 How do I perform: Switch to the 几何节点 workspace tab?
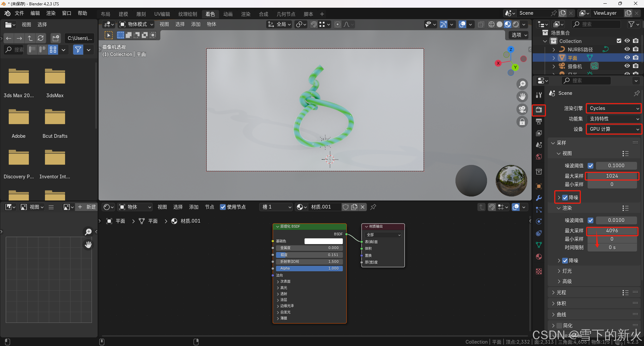coord(286,14)
